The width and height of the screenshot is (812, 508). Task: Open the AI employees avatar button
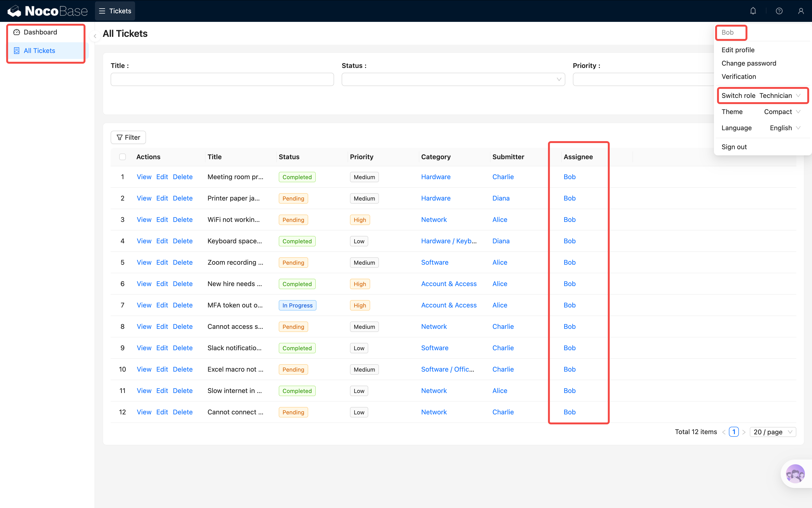795,474
